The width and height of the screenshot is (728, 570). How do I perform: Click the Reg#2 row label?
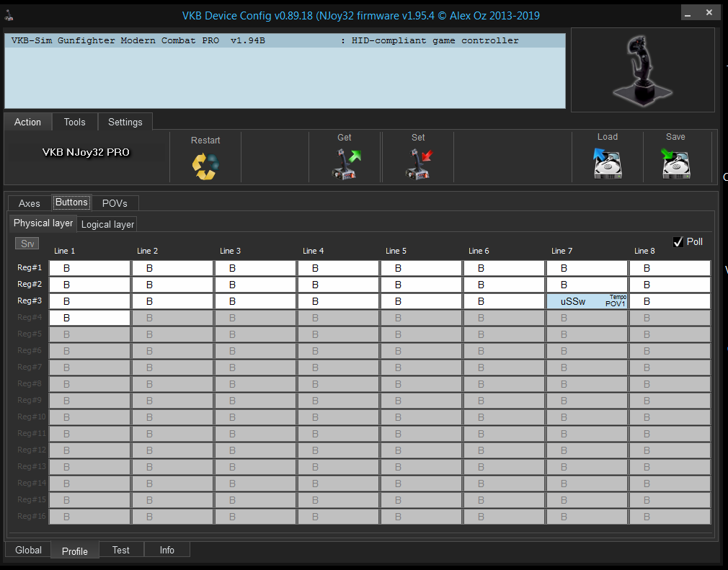point(30,284)
